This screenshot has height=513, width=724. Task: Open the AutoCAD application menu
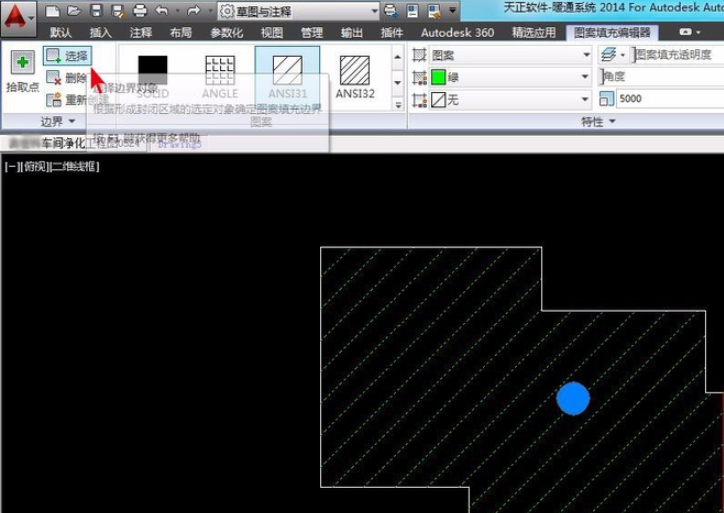pos(18,18)
